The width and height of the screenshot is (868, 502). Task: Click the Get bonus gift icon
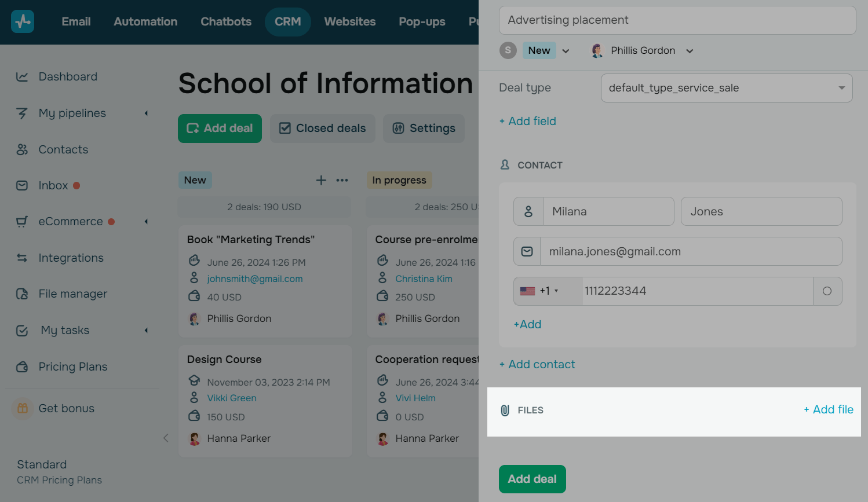[x=23, y=408]
